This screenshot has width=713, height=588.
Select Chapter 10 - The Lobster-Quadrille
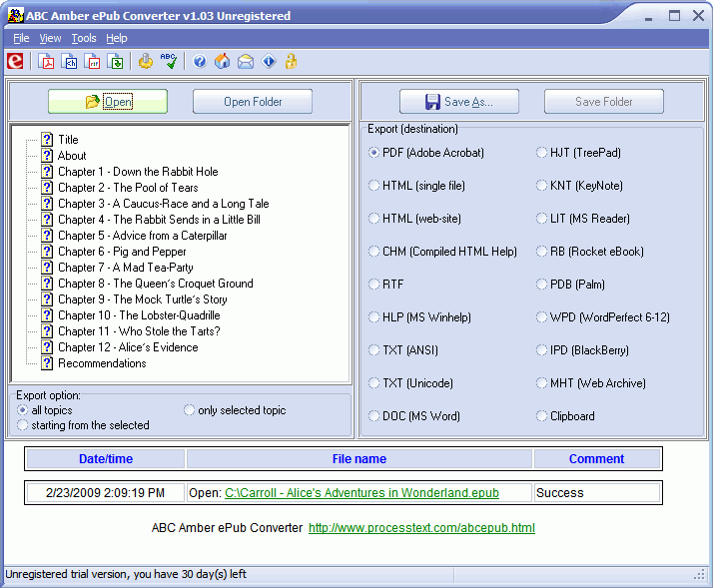point(139,315)
